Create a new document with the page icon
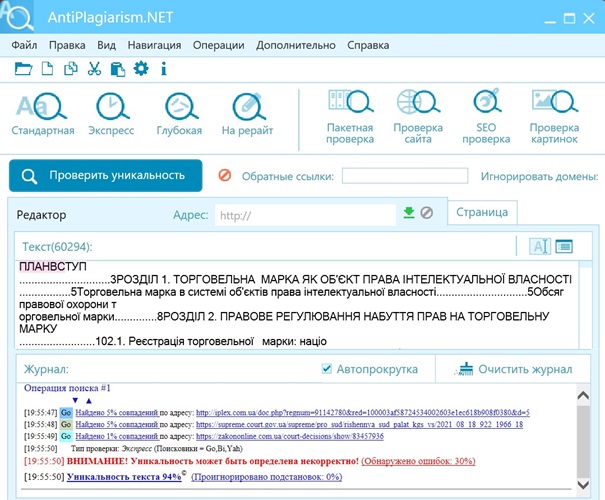605x500 pixels. (x=47, y=69)
